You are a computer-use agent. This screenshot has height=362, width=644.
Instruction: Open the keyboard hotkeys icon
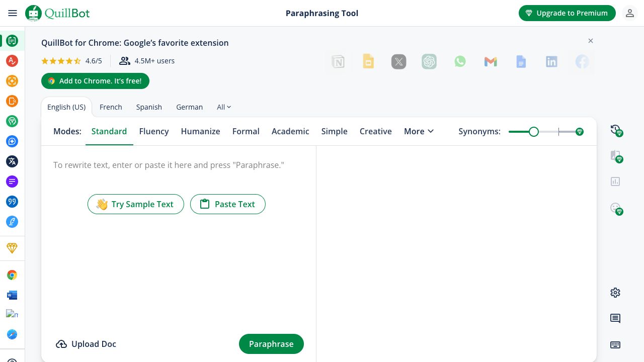pos(615,345)
